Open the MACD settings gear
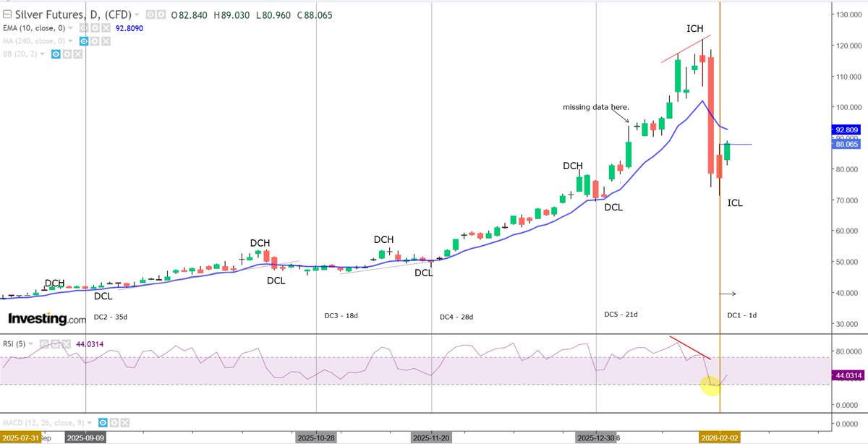 (x=114, y=422)
